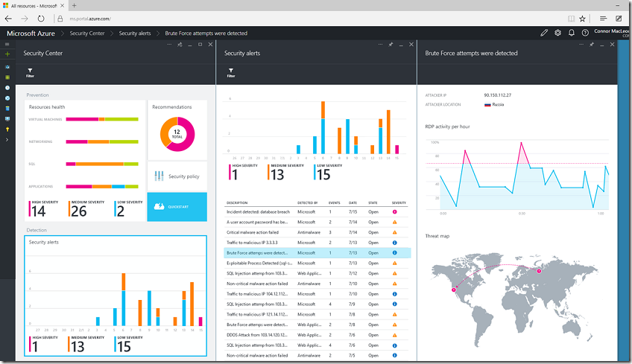
Task: Click the Virtual Machines health bar
Action: (101, 119)
